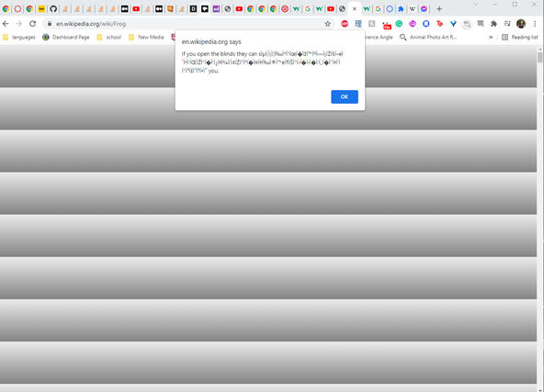The image size is (544, 392).
Task: Open a new browser tab
Action: 439,9
